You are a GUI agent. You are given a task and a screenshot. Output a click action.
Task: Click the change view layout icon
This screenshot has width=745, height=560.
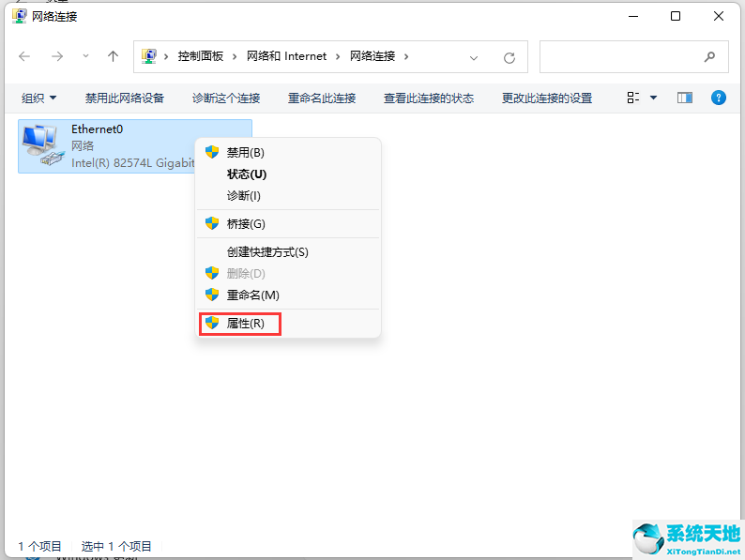[633, 98]
